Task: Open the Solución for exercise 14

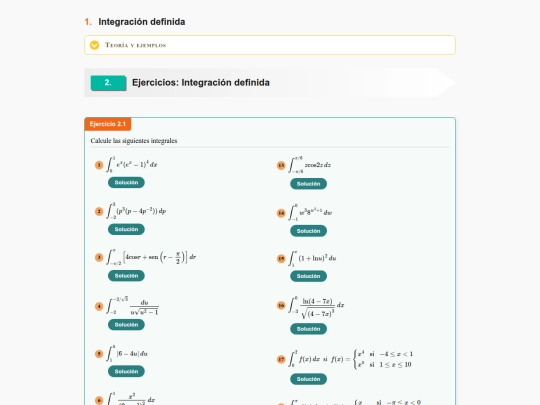Action: pyautogui.click(x=309, y=231)
